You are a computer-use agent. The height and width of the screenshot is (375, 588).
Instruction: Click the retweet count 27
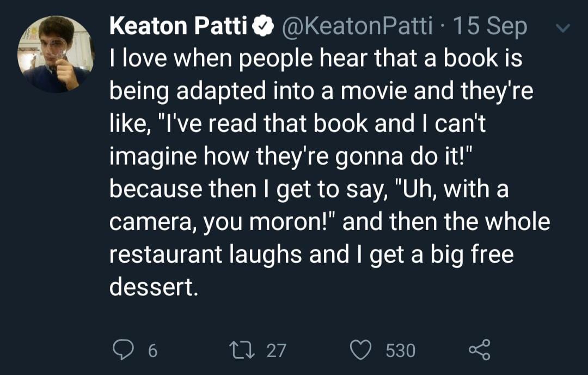click(x=276, y=350)
